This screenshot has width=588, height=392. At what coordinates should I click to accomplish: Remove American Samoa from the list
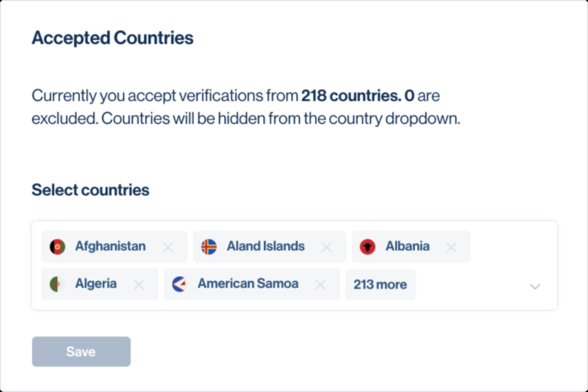click(320, 285)
